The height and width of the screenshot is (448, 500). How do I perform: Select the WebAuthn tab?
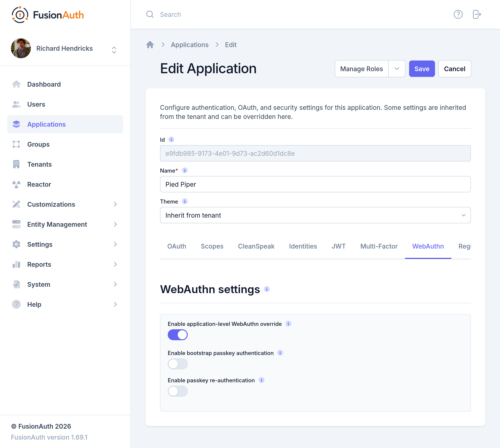[x=428, y=246]
